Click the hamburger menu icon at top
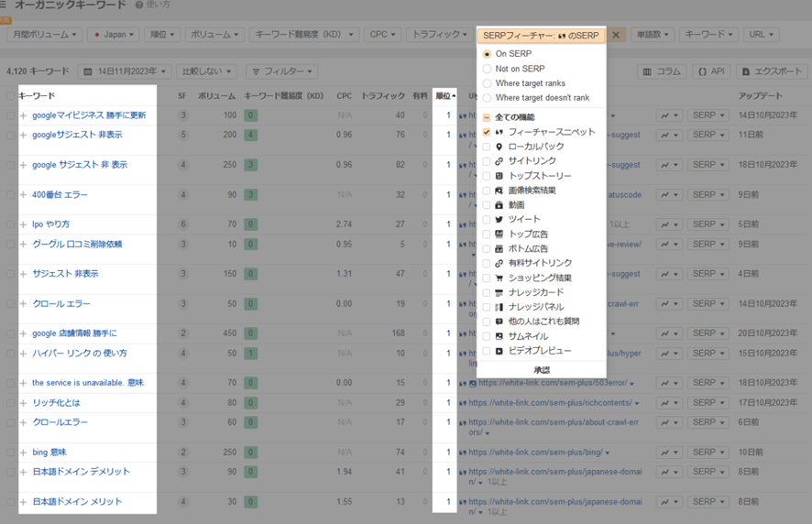812x524 pixels. click(x=3, y=5)
